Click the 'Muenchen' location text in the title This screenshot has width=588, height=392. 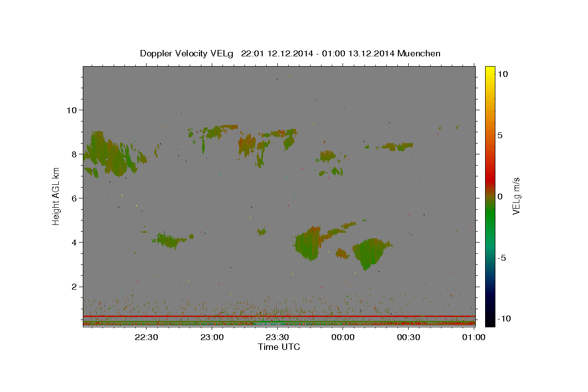pos(419,53)
